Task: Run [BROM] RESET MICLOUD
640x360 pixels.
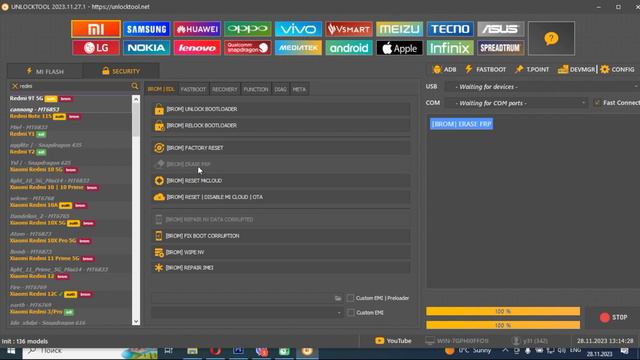Action: pyautogui.click(x=281, y=180)
